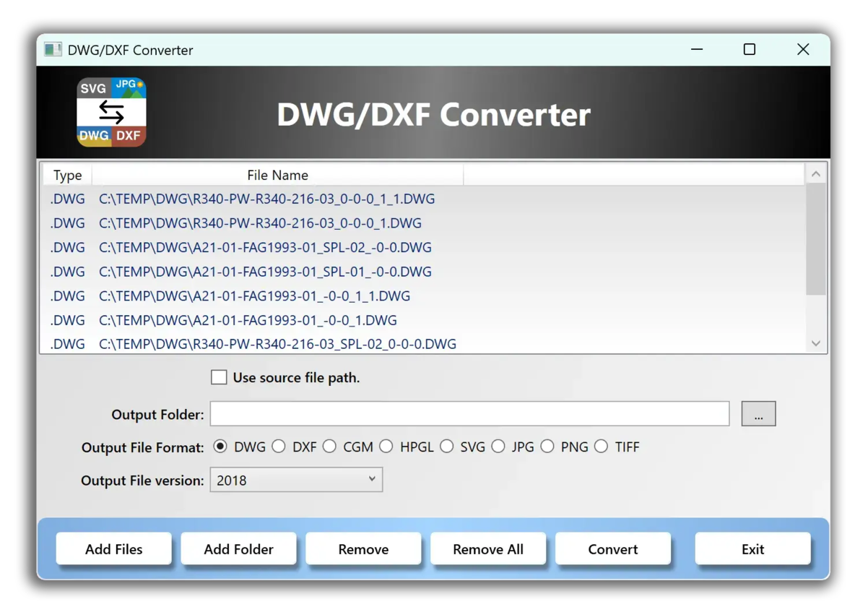Select CGM output format
This screenshot has height=612, width=868.
[329, 447]
